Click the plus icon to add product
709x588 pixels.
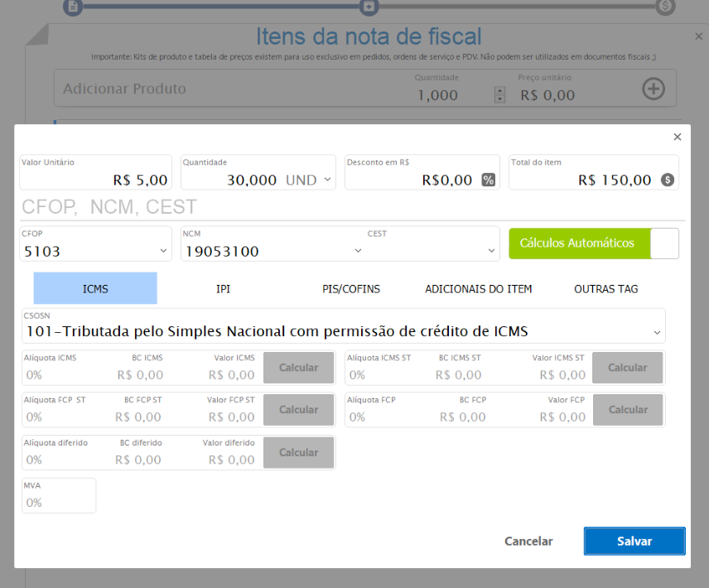[654, 89]
